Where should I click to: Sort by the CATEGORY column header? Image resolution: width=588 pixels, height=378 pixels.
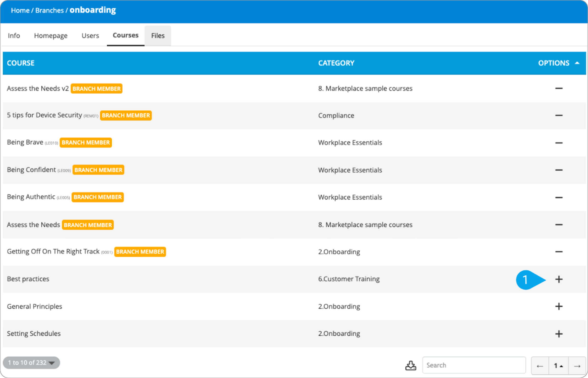coord(336,63)
